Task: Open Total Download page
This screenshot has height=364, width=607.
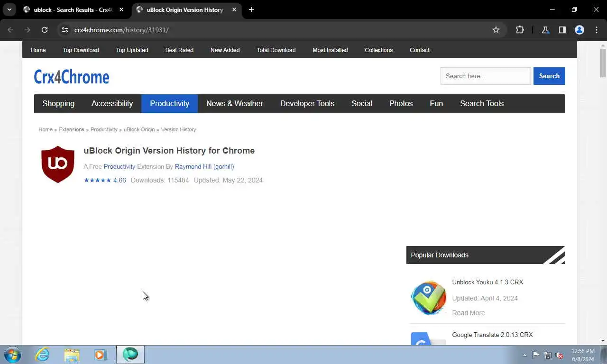Action: [276, 50]
